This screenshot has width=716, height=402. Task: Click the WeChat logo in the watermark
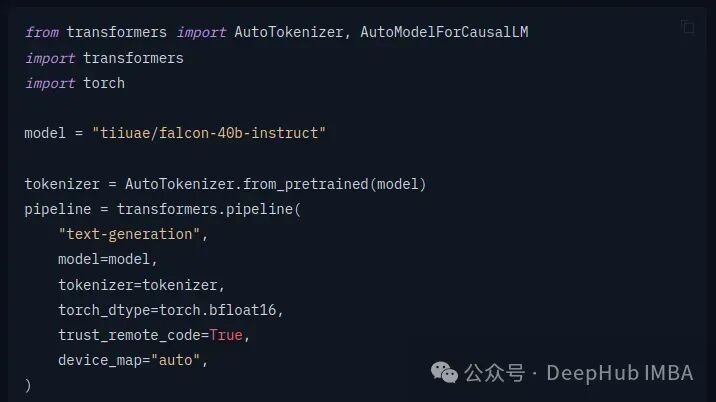[x=447, y=372]
